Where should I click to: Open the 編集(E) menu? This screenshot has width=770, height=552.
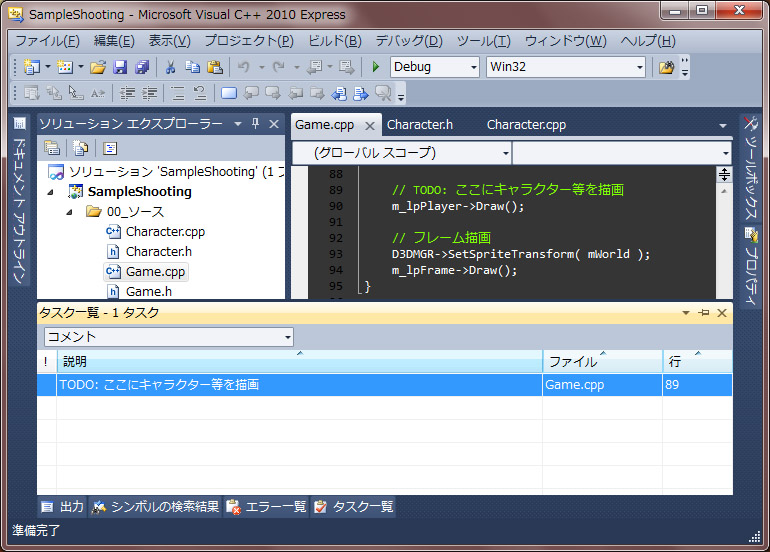(114, 41)
